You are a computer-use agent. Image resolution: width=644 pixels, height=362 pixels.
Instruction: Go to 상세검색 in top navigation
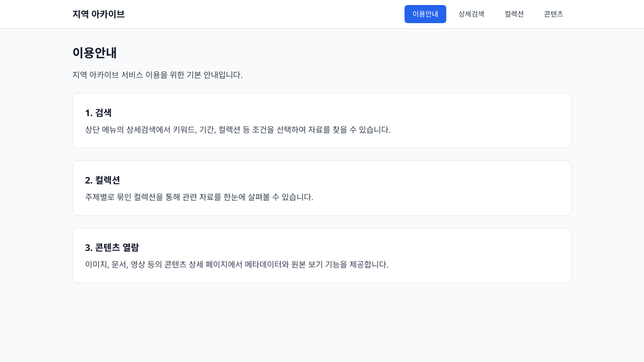click(x=471, y=14)
